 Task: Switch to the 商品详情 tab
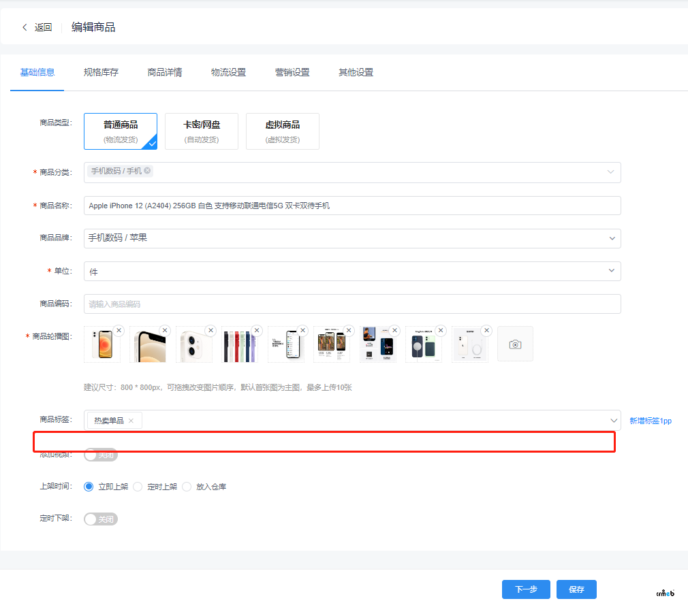point(165,72)
